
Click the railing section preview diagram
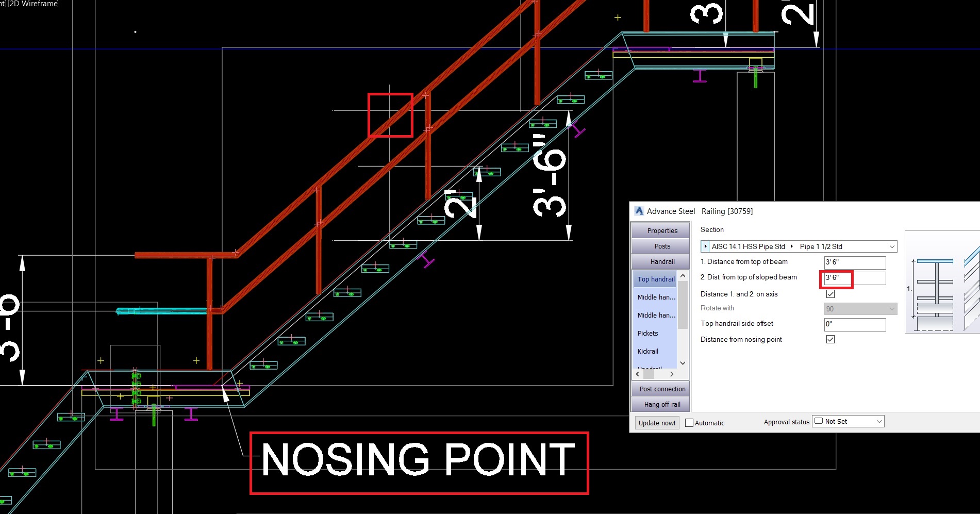pyautogui.click(x=942, y=282)
